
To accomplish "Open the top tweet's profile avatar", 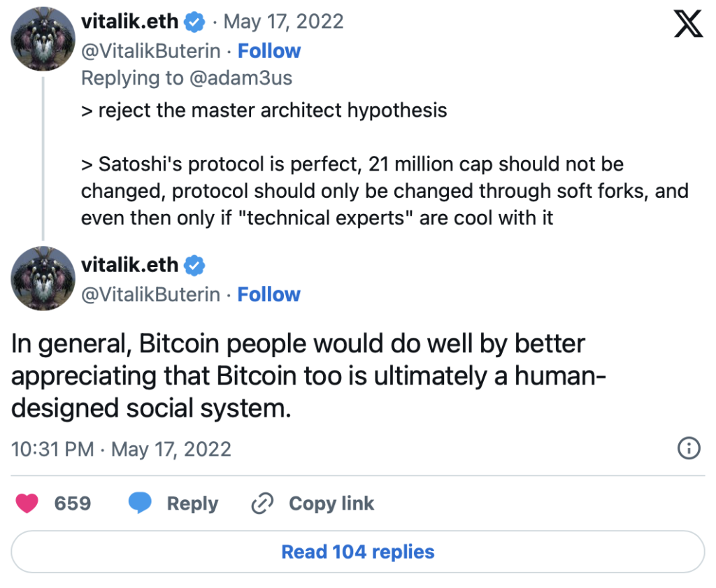I will [43, 39].
